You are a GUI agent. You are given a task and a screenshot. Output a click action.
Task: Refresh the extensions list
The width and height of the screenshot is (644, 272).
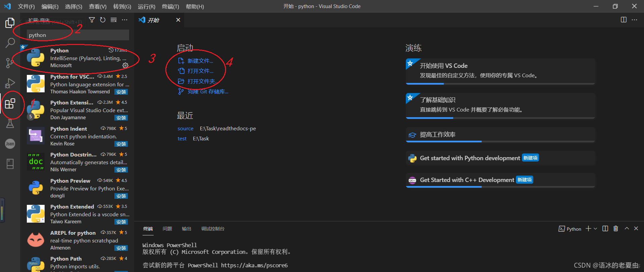point(103,20)
